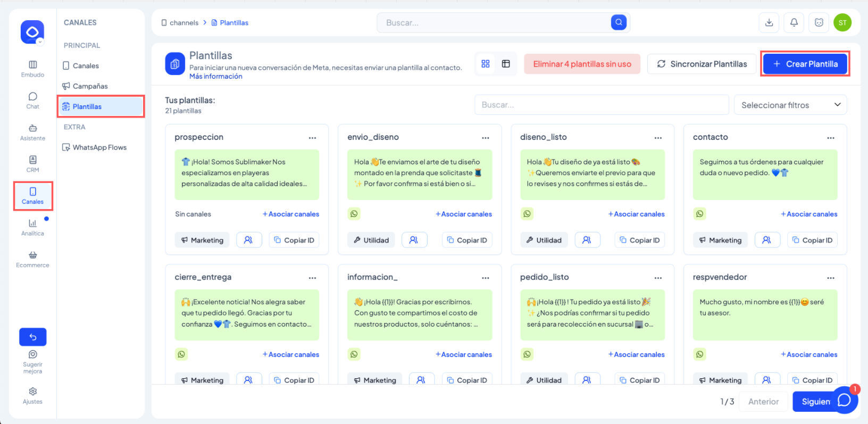Click the notifications bell icon
The width and height of the screenshot is (868, 424).
(x=794, y=22)
